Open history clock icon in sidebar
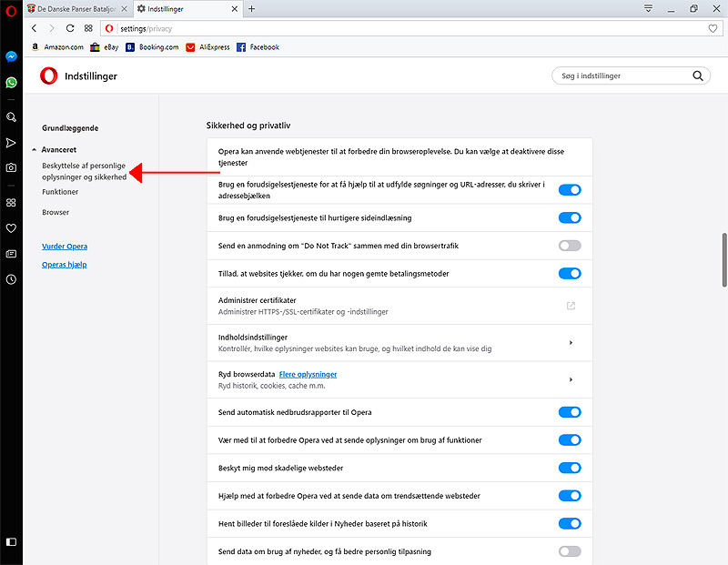The image size is (728, 565). [11, 279]
